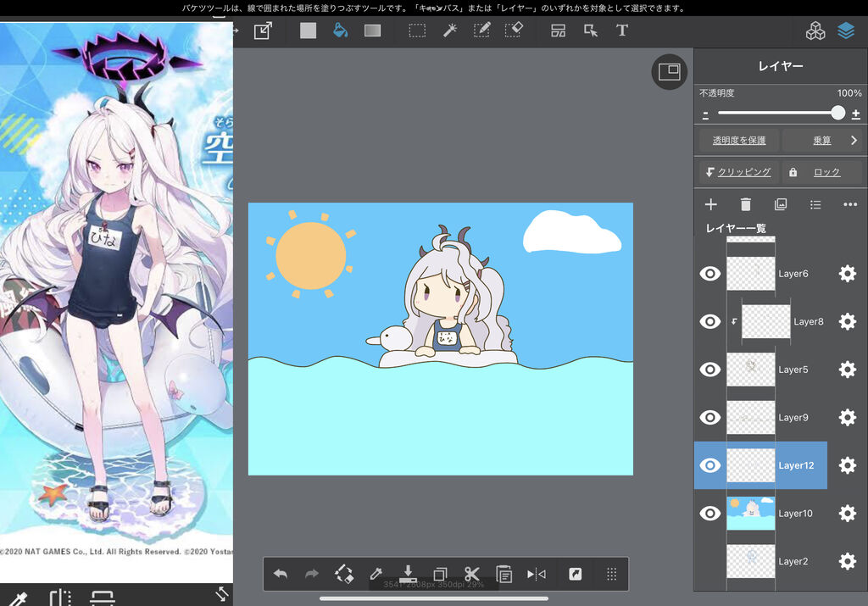Click the save/download icon in bottom bar
Screen dimensions: 868x606
point(408,573)
